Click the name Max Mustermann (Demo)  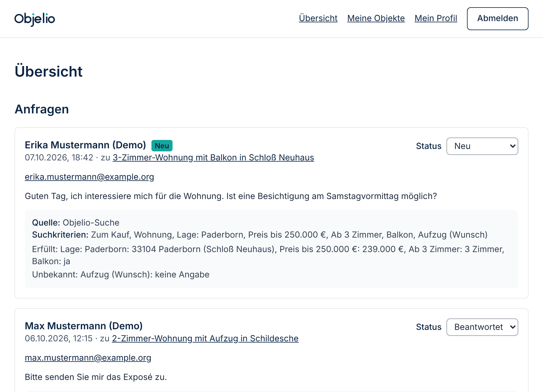(x=84, y=326)
